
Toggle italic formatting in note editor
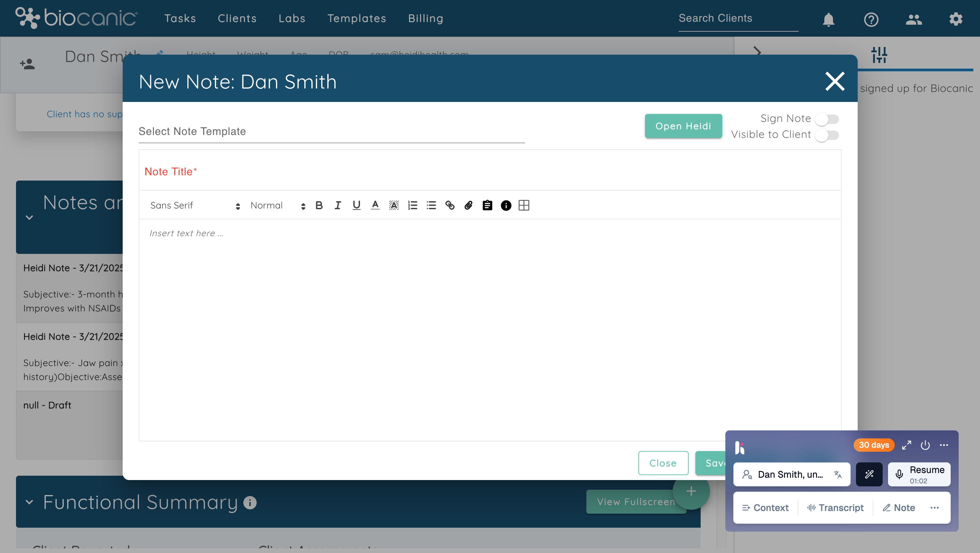click(337, 206)
